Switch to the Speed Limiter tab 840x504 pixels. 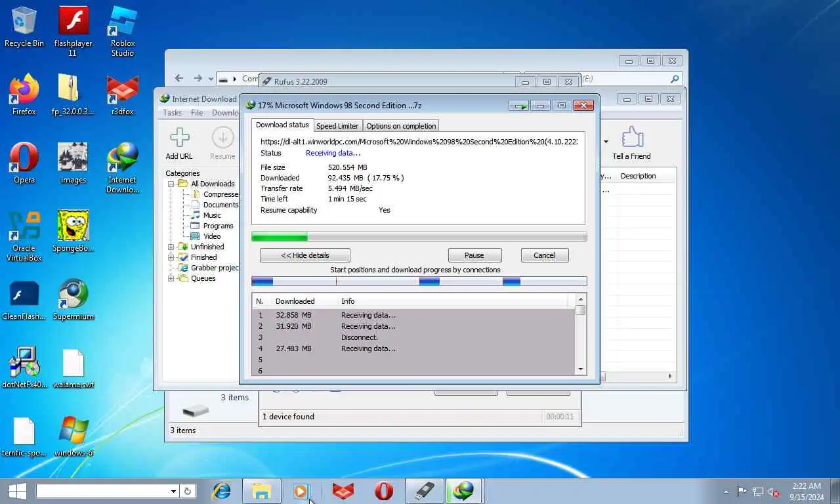pyautogui.click(x=337, y=126)
